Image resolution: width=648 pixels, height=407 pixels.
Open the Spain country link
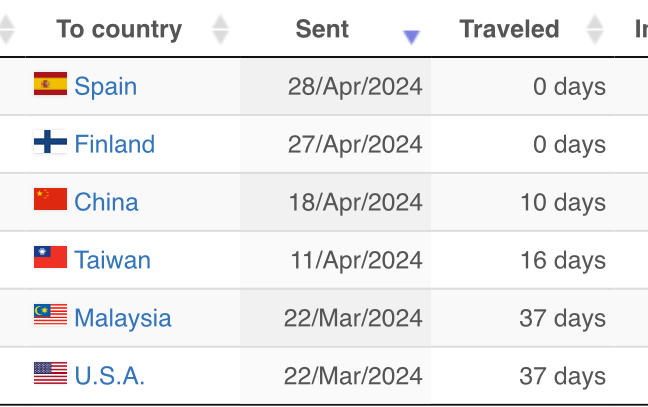point(105,86)
